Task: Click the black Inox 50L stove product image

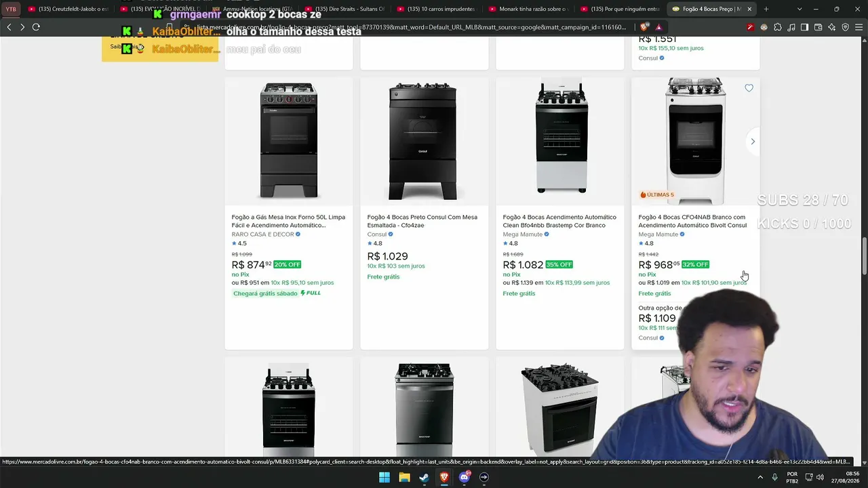Action: (x=289, y=141)
